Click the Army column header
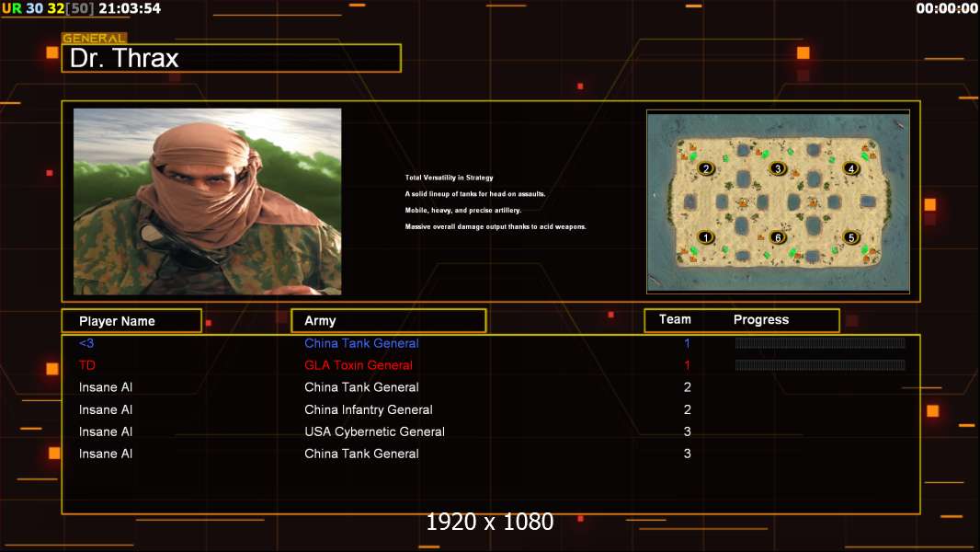Viewport: 980px width, 552px height. click(389, 321)
